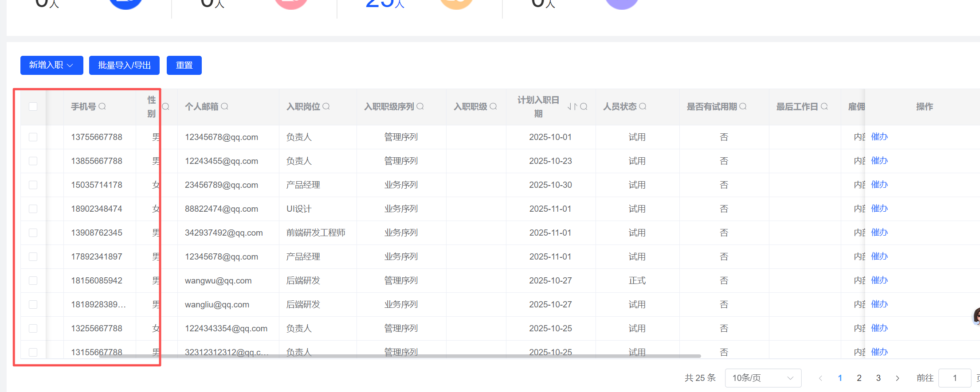Go to next page using right chevron
This screenshot has width=980, height=392.
click(x=898, y=378)
